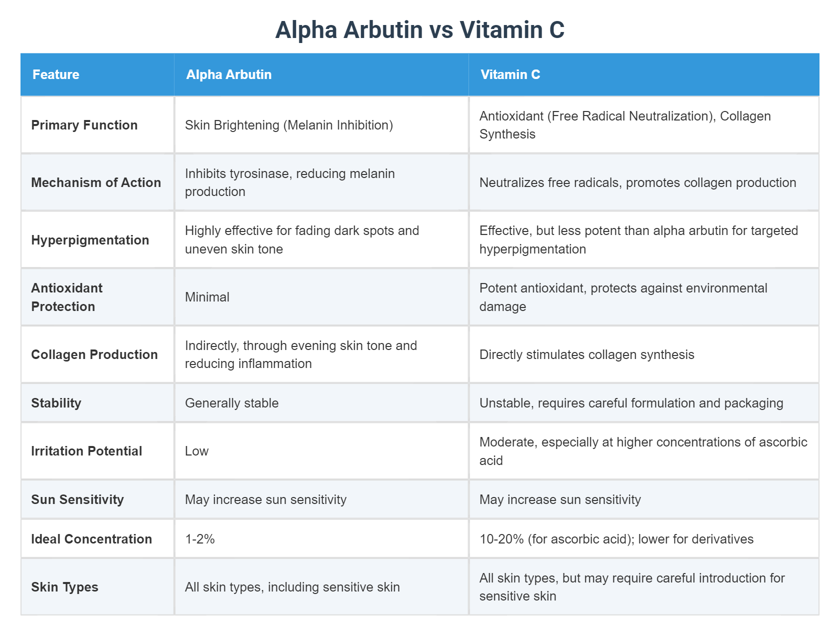Click the 'Alpha Arbutin vs Vitamin C' title
The image size is (840, 636).
[x=419, y=30]
